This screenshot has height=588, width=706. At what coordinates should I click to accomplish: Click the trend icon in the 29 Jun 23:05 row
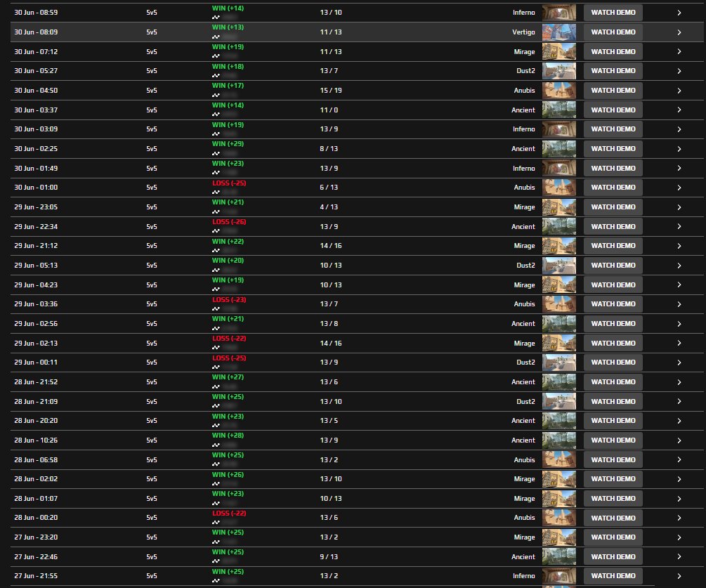point(216,211)
